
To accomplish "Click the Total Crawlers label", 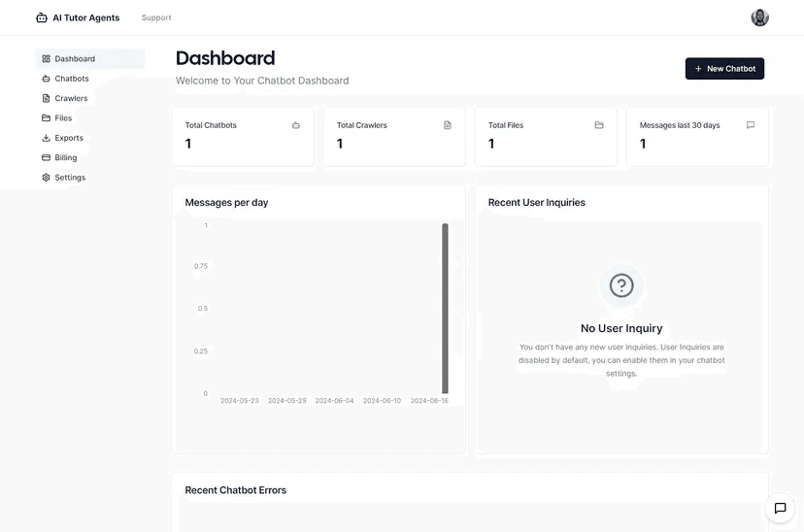I will pyautogui.click(x=362, y=125).
